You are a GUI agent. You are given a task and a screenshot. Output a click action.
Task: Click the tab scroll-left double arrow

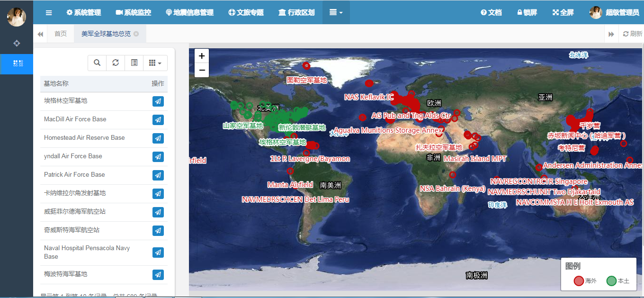[x=40, y=34]
